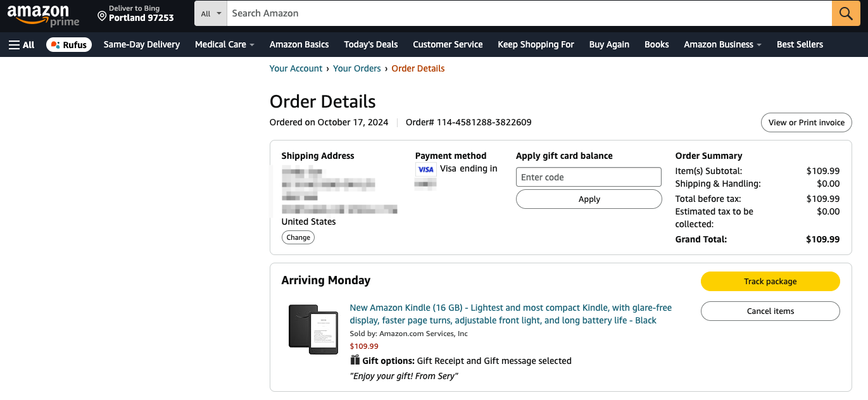The width and height of the screenshot is (868, 400).
Task: Click the orange search magnifier icon
Action: [x=846, y=13]
